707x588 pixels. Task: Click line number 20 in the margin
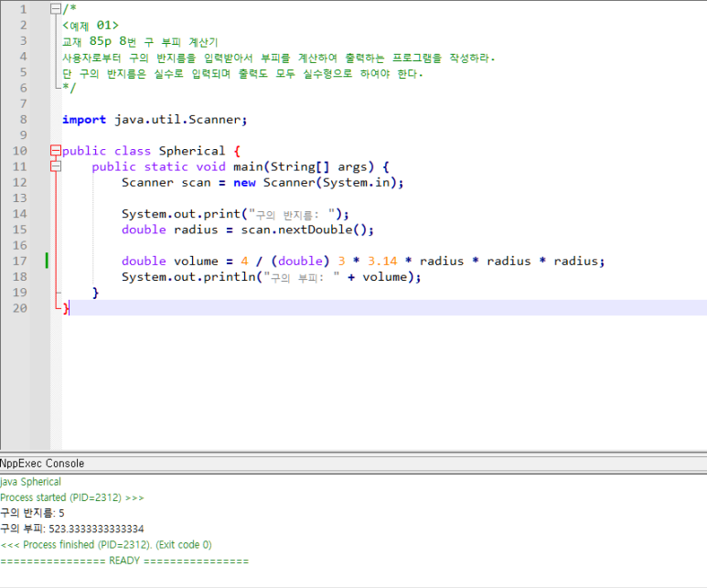click(19, 308)
